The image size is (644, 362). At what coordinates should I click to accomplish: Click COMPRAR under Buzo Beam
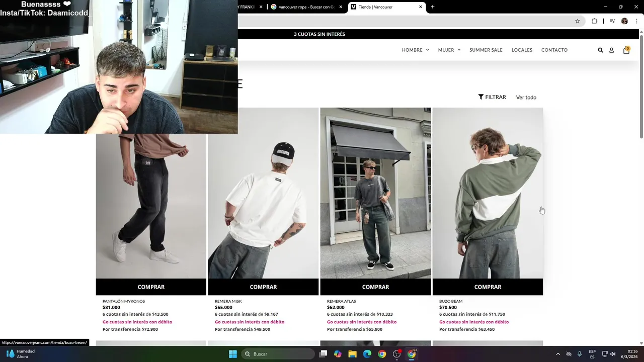[x=488, y=287]
